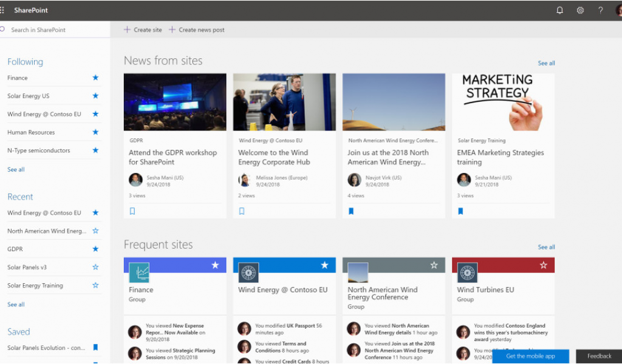Open the Wind Energy @ Contoso EU card logo
Viewport: 622px width, 364px height.
[x=248, y=272]
